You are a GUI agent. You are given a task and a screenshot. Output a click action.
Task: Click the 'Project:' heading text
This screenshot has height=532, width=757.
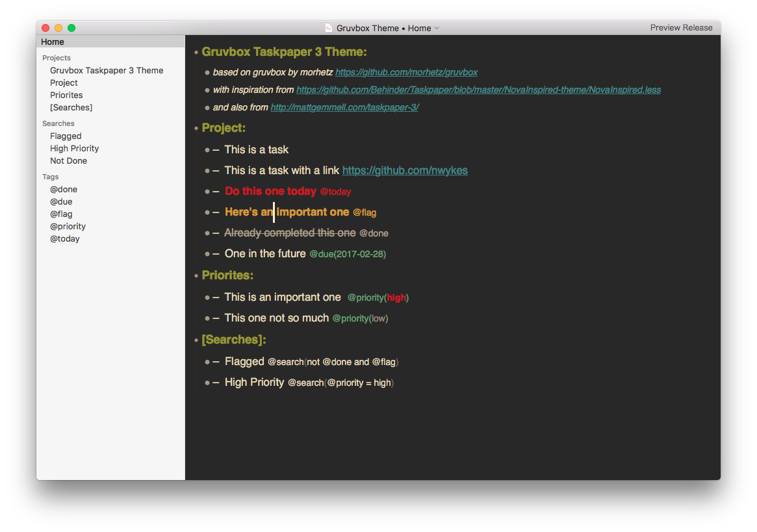pos(224,128)
